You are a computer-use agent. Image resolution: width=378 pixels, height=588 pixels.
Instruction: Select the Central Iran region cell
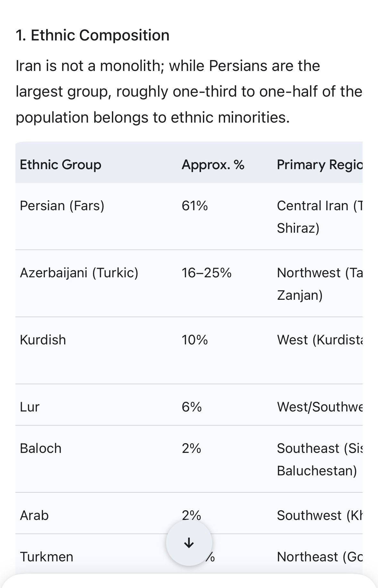(319, 217)
